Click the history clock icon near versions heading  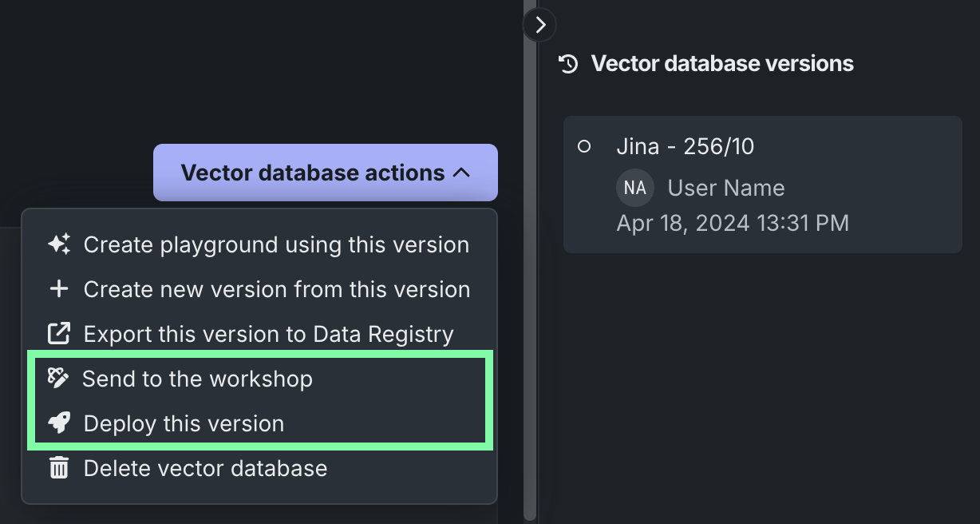(x=568, y=64)
